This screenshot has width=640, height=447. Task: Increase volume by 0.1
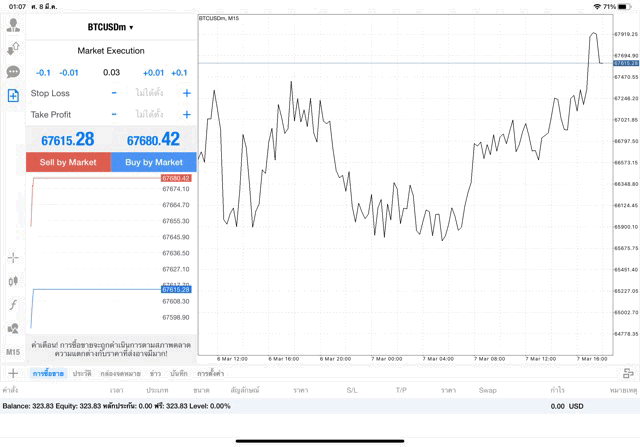pyautogui.click(x=179, y=73)
